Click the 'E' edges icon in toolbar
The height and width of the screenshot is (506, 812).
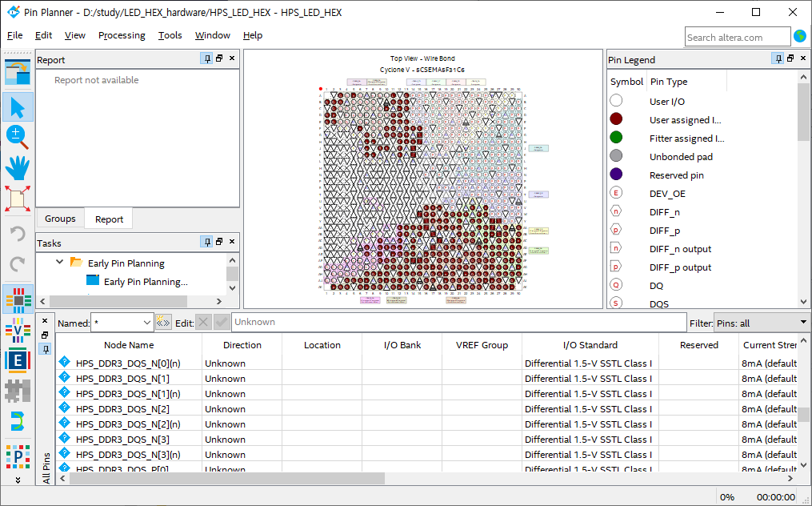(x=18, y=360)
